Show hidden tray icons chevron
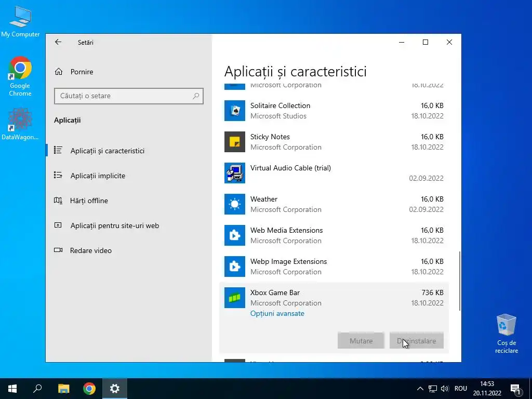The image size is (532, 399). coord(420,389)
